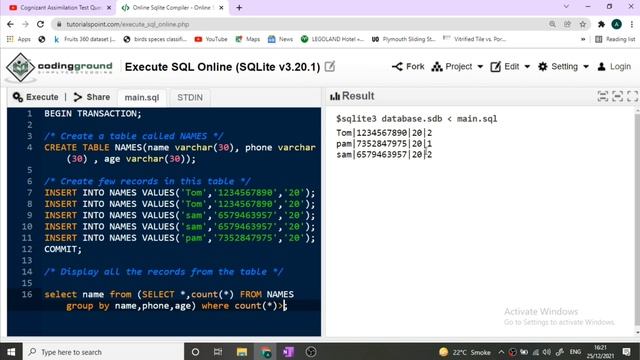Click the Result panel scrollbar
This screenshot has height=360, width=640.
click(x=637, y=220)
